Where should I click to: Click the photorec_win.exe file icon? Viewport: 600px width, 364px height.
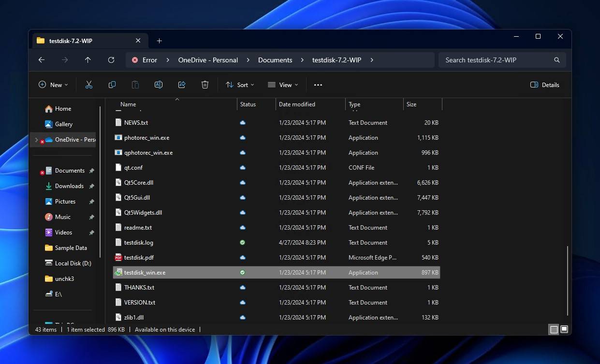118,138
